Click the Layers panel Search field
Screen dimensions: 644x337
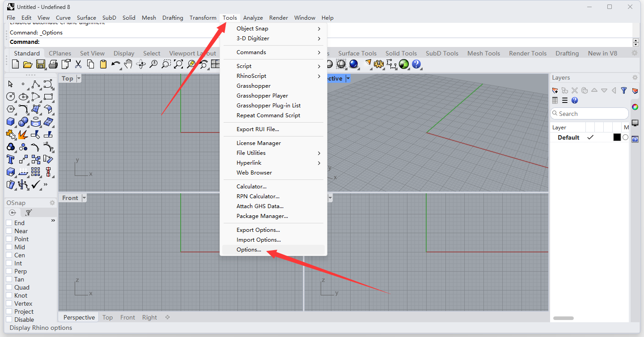pyautogui.click(x=589, y=114)
